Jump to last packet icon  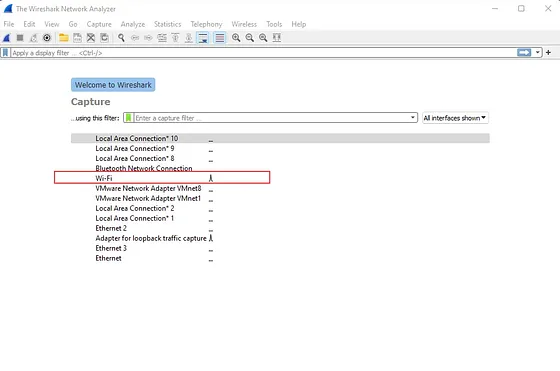click(x=189, y=37)
